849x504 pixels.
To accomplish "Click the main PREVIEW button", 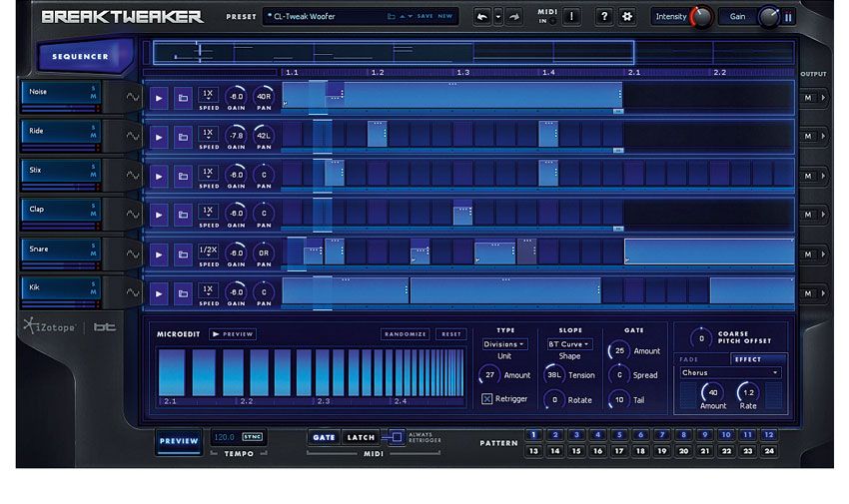I will [179, 441].
